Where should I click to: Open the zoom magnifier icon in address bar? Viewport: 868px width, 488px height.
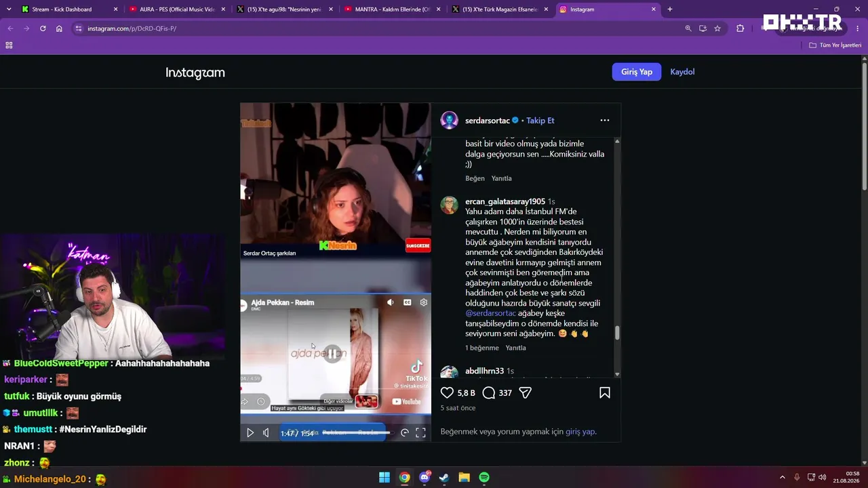(x=688, y=28)
